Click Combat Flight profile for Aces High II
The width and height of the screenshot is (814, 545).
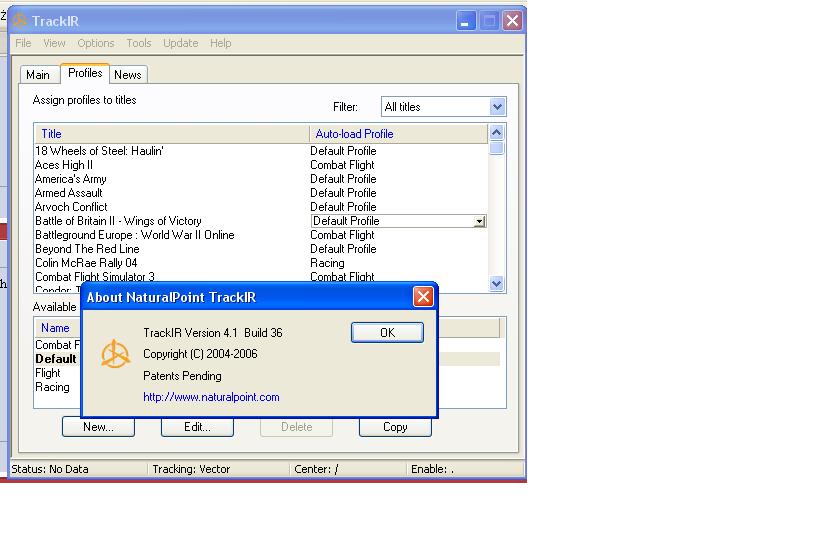tap(342, 165)
